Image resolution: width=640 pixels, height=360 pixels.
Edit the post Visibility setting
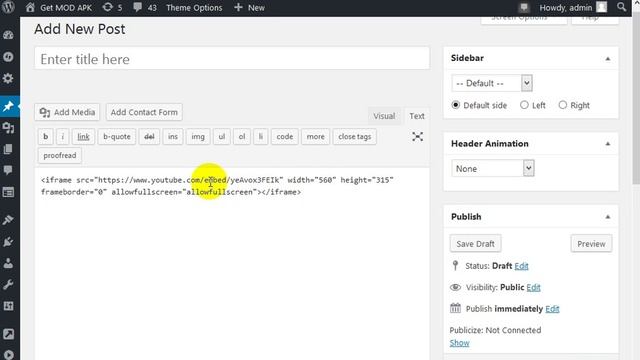(533, 287)
